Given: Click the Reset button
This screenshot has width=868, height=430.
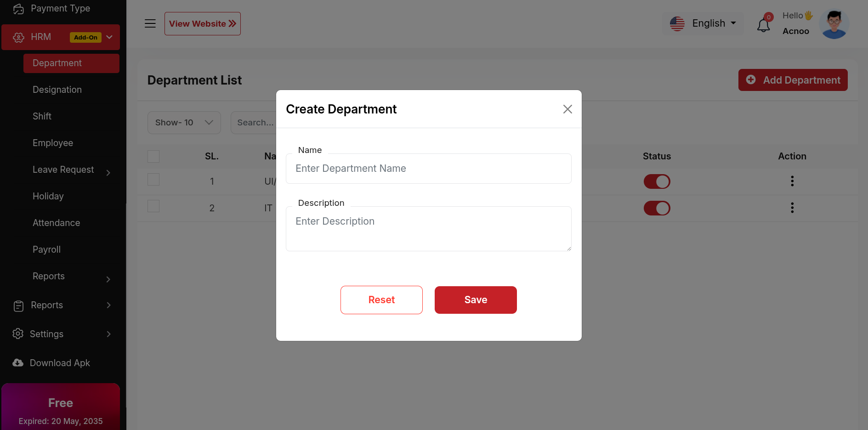Looking at the screenshot, I should pos(381,300).
